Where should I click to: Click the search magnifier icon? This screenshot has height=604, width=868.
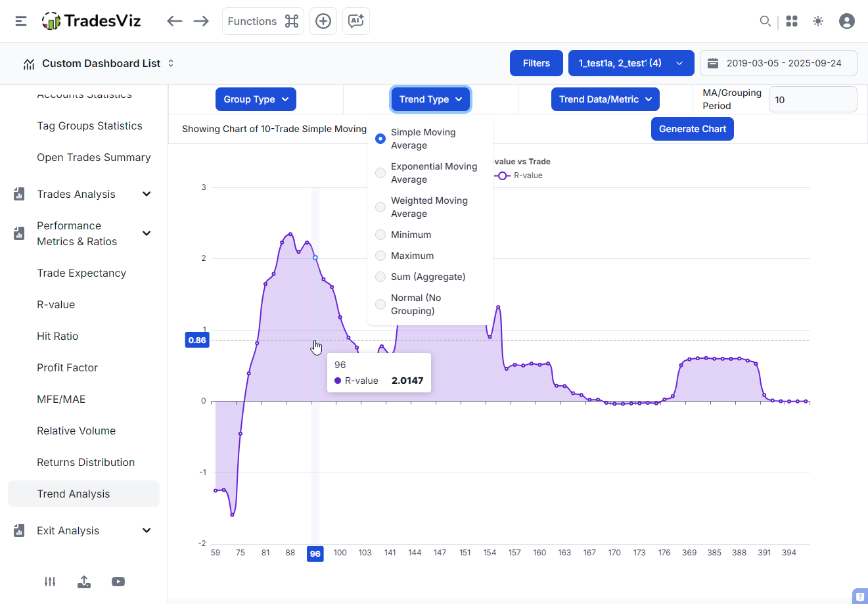[765, 21]
